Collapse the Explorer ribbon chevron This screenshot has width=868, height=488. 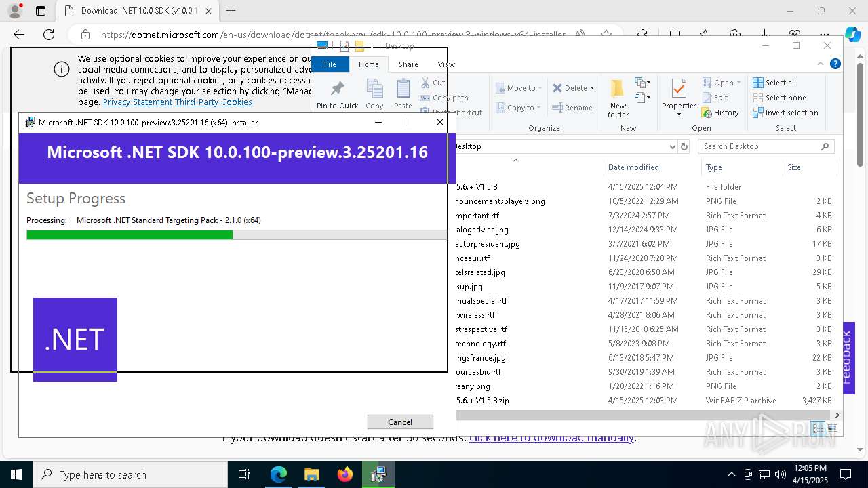(821, 64)
